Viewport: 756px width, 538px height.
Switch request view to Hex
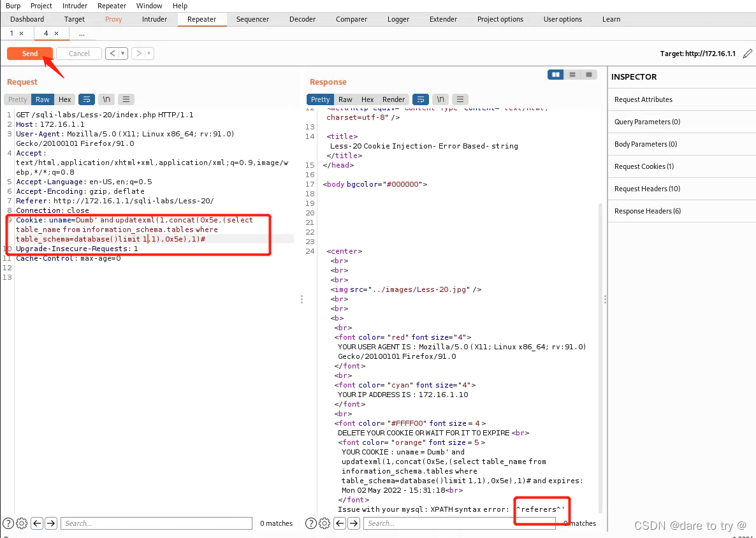(64, 99)
